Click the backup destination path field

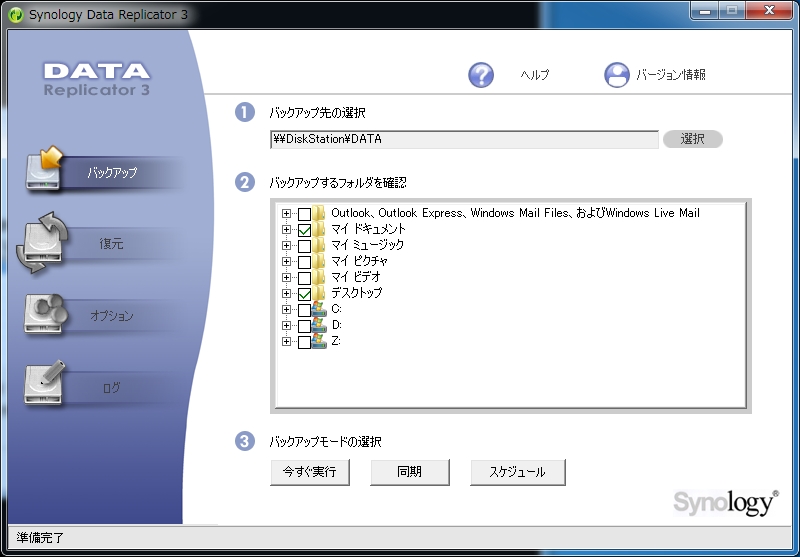(x=464, y=139)
